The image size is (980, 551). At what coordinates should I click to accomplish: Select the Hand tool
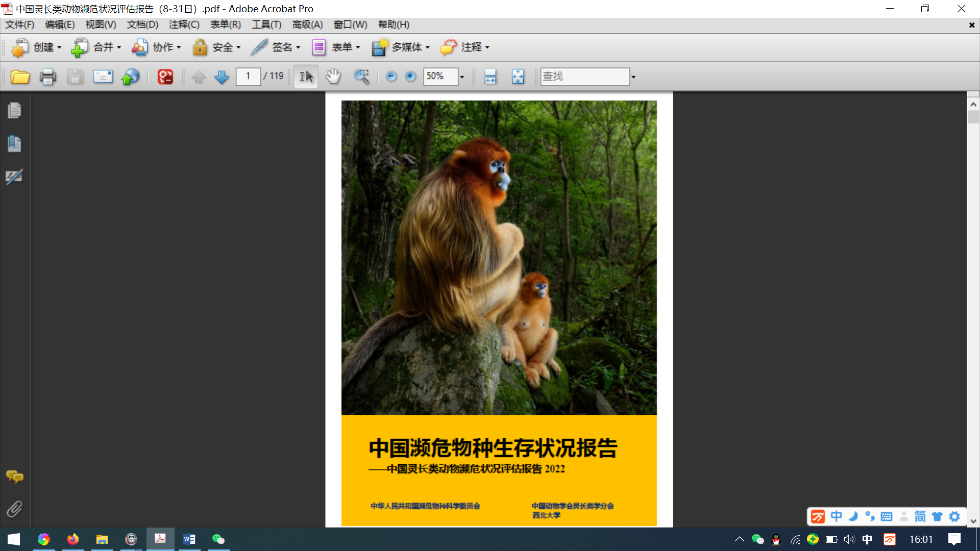[x=333, y=77]
